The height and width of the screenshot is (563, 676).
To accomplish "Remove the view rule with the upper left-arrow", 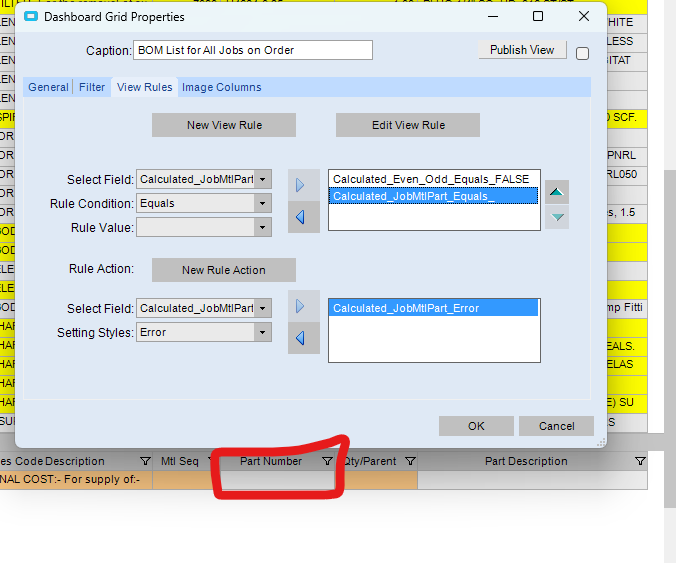I will (x=304, y=217).
